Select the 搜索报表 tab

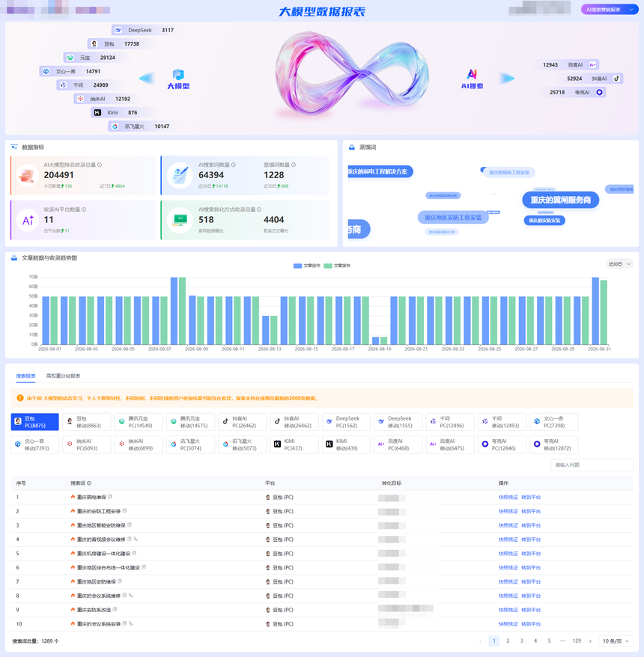(25, 376)
